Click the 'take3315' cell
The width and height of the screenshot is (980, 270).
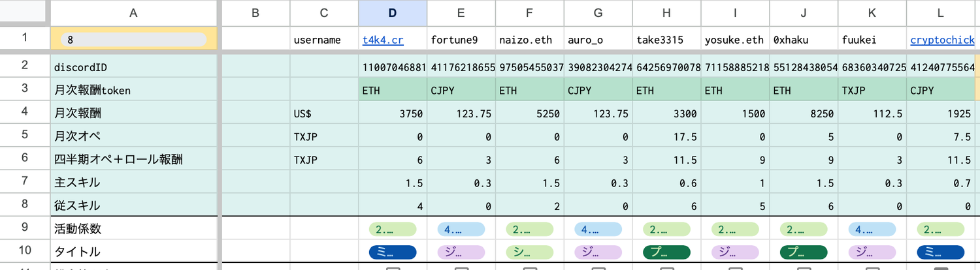point(667,40)
